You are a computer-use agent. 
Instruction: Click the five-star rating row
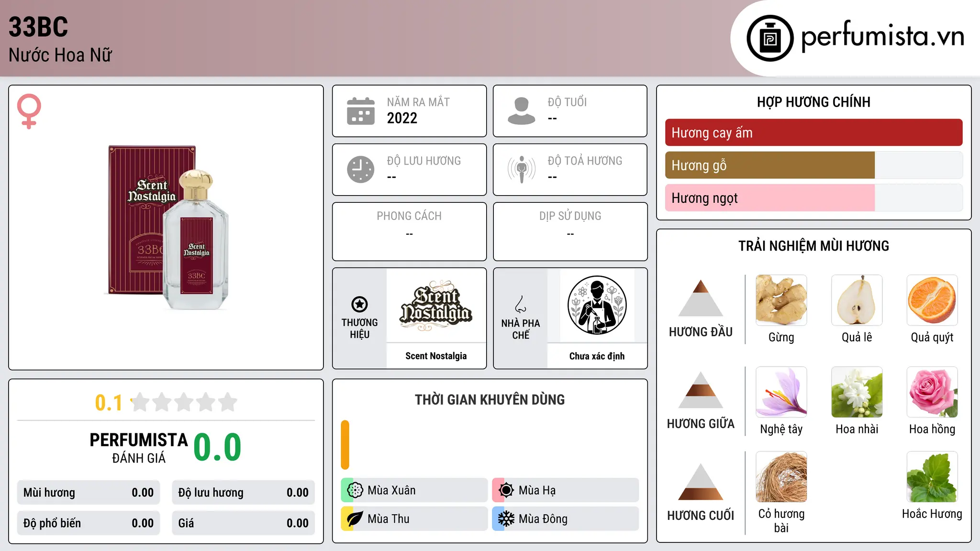pos(184,402)
